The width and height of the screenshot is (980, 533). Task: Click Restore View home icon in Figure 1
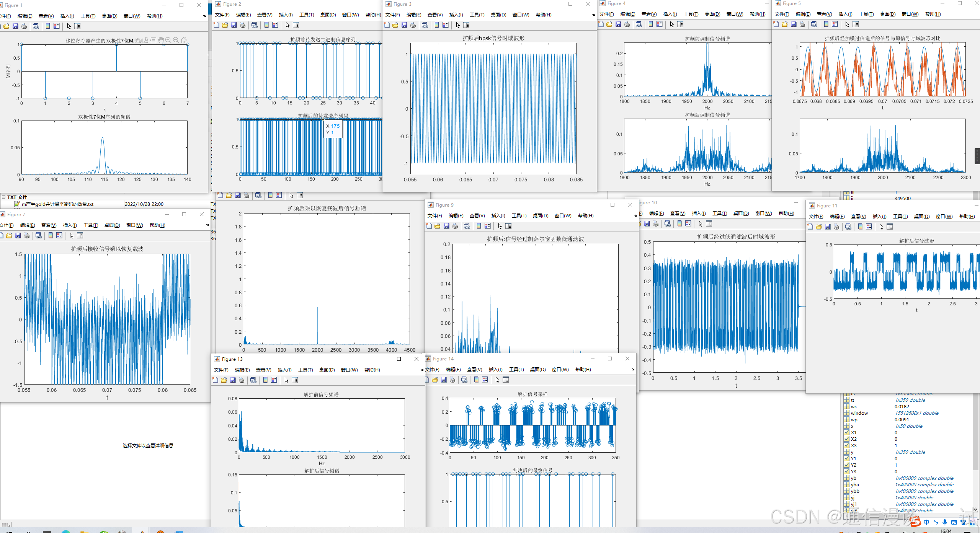coord(184,40)
